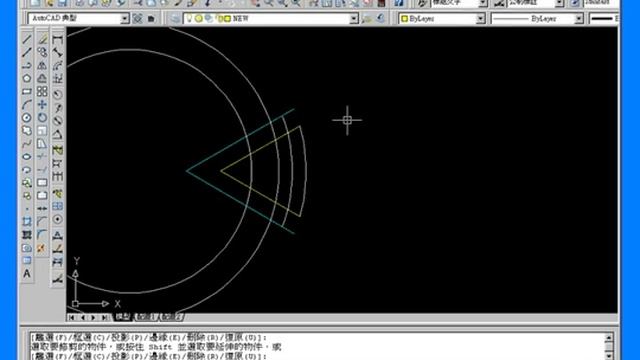Click last-tab navigation arrow

(x=104, y=317)
